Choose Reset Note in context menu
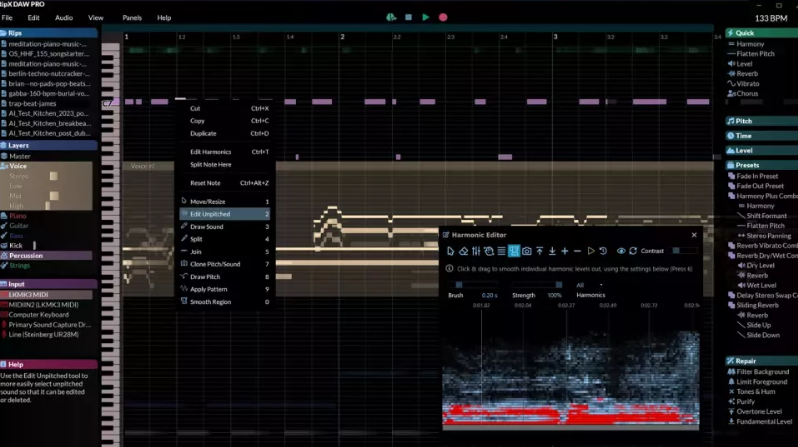The width and height of the screenshot is (798, 447). click(224, 183)
